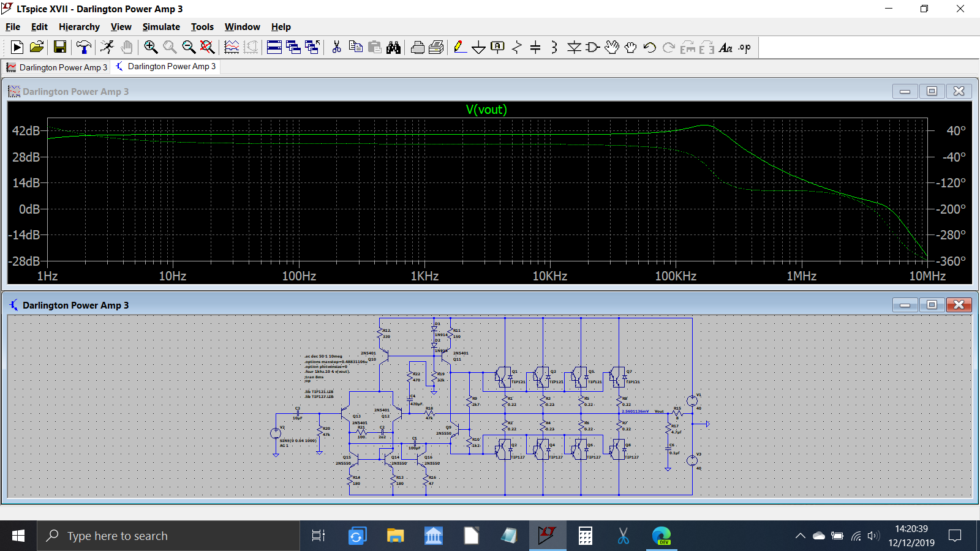980x551 pixels.
Task: Open the Edit menu
Action: click(x=39, y=27)
